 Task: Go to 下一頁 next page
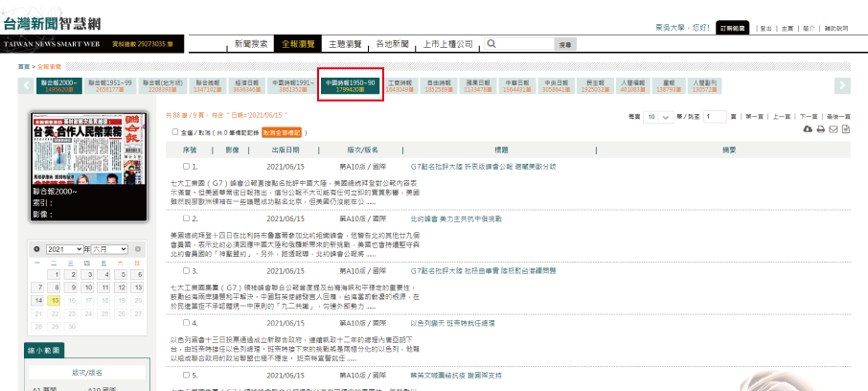809,117
